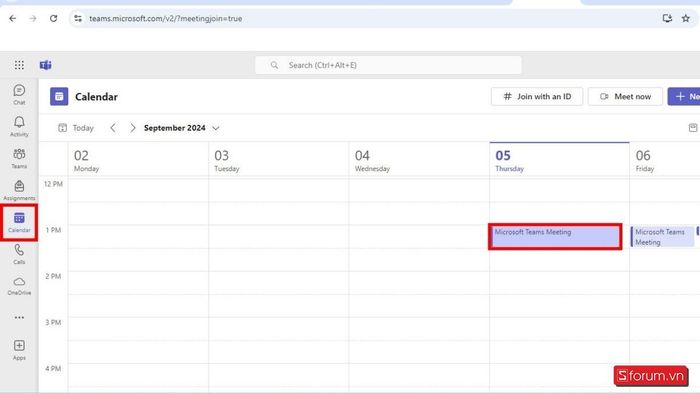Open Thursday's Microsoft Teams Meeting event
This screenshot has height=394, width=700.
pos(555,237)
